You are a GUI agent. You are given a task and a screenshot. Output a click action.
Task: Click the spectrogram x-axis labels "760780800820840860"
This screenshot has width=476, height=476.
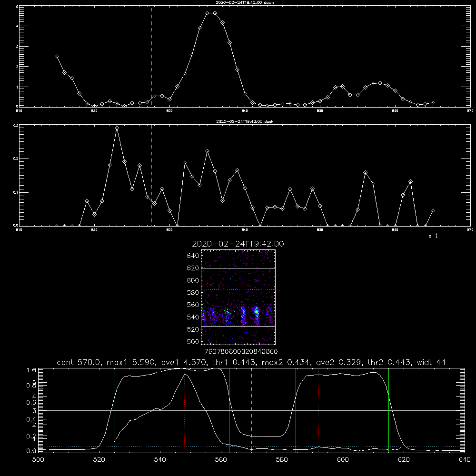pyautogui.click(x=241, y=352)
